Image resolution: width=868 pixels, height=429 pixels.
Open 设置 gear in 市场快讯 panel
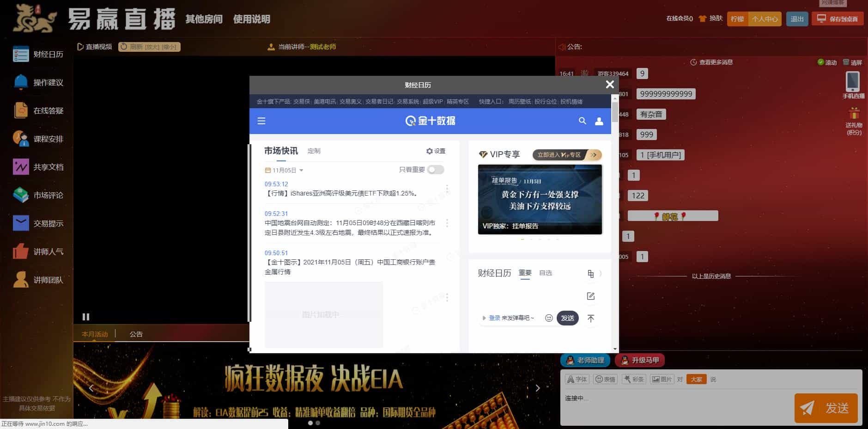436,151
